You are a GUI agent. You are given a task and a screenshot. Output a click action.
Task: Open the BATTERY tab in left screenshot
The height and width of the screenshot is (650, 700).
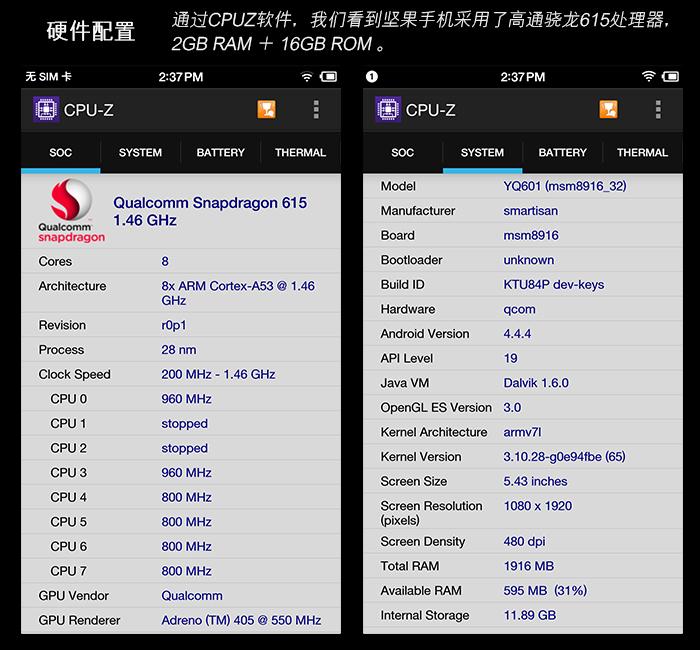point(221,153)
